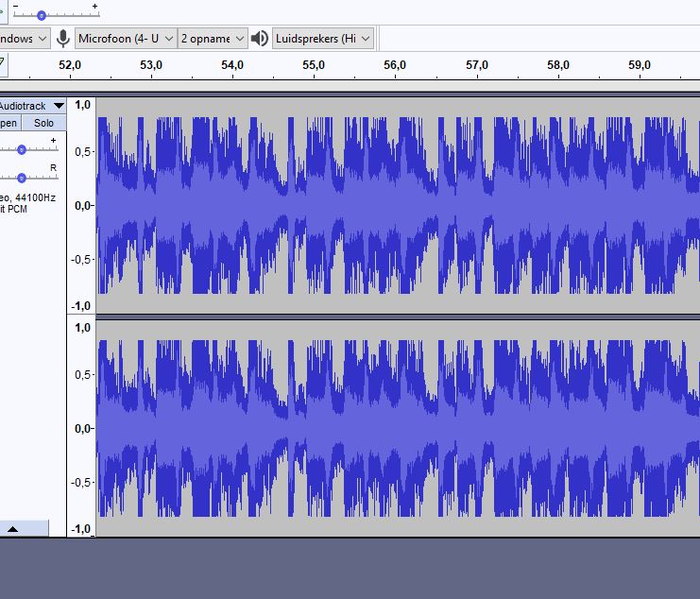Click the speaker icon beside Luidsprekers

point(260,39)
